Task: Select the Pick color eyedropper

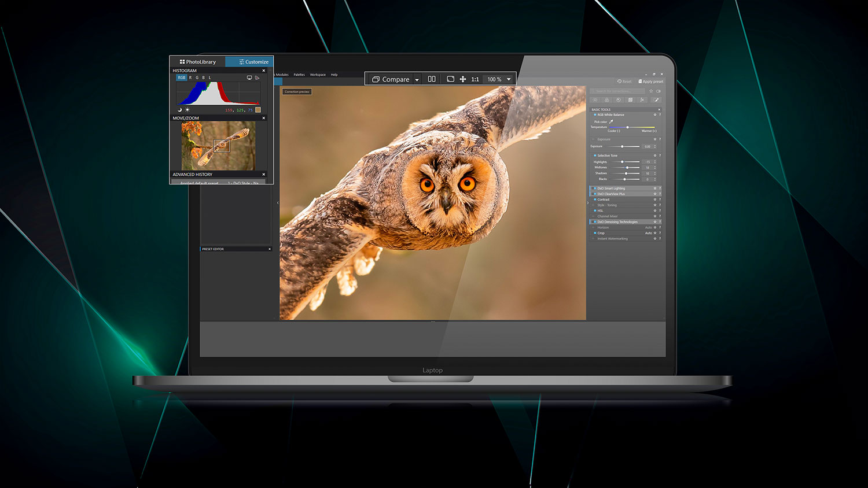Action: click(611, 121)
